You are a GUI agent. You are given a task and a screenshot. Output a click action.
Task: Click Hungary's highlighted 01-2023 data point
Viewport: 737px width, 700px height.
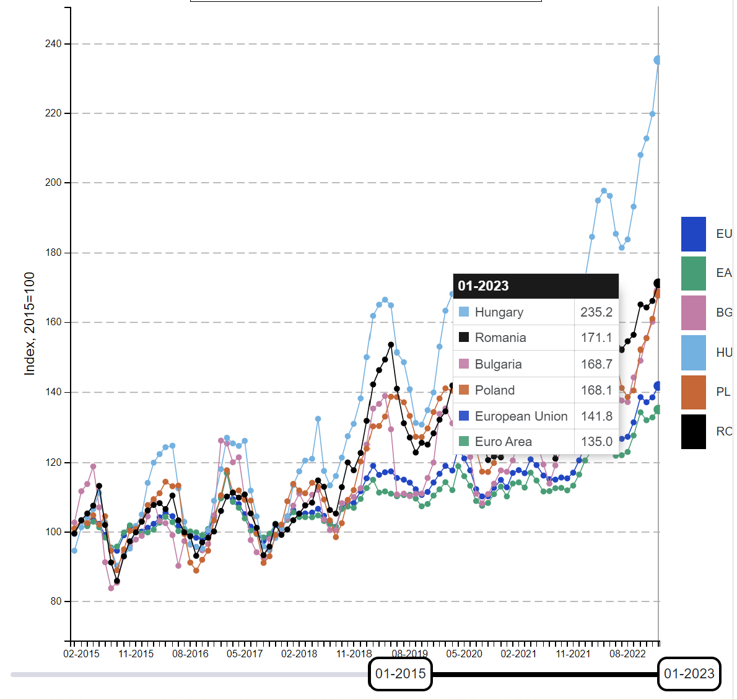coord(658,60)
